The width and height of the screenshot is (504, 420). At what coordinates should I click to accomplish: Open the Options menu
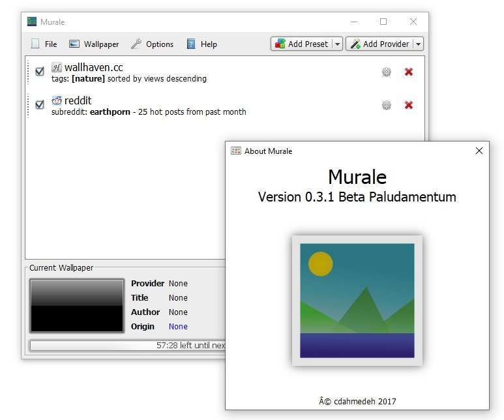153,44
